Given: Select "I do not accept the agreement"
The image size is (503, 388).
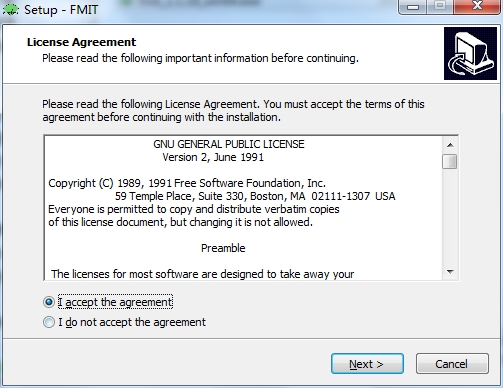Looking at the screenshot, I should pyautogui.click(x=49, y=322).
